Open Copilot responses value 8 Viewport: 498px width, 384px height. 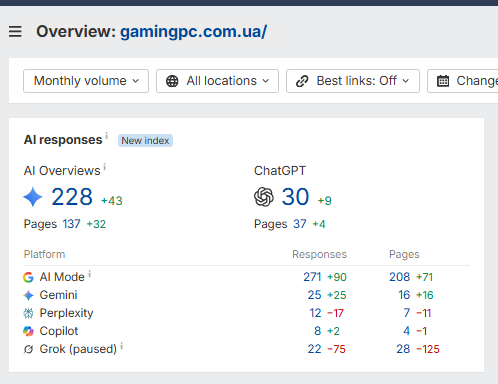click(318, 331)
